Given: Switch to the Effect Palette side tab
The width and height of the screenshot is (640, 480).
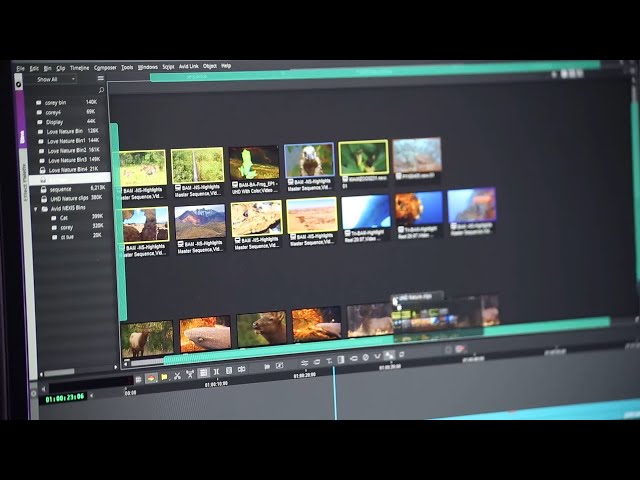Looking at the screenshot, I should click(x=24, y=182).
